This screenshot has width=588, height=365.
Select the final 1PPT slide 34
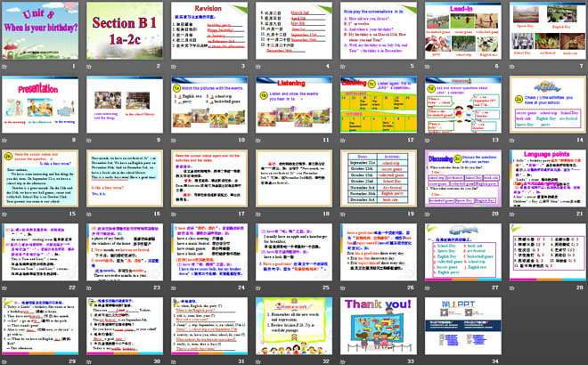462,326
